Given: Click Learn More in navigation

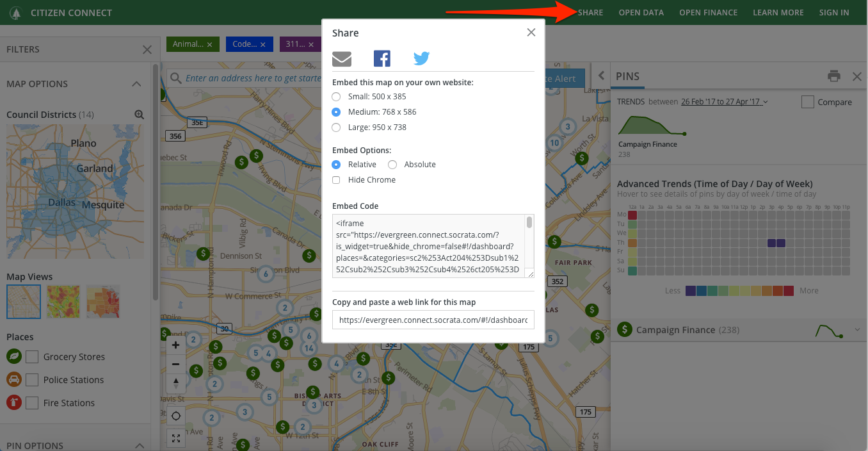Looking at the screenshot, I should 778,12.
